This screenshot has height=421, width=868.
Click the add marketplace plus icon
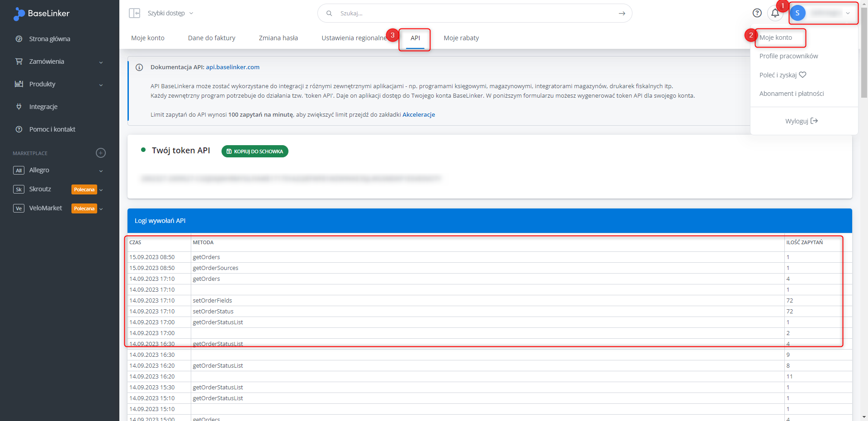[101, 153]
